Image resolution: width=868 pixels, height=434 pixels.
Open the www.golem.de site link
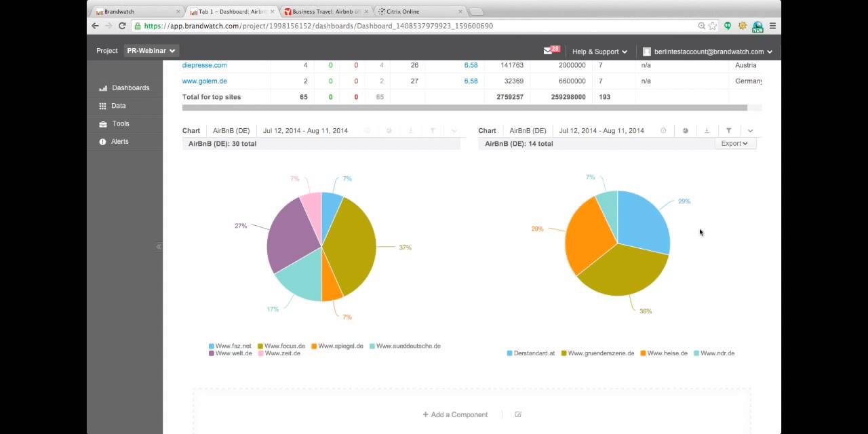pyautogui.click(x=205, y=81)
